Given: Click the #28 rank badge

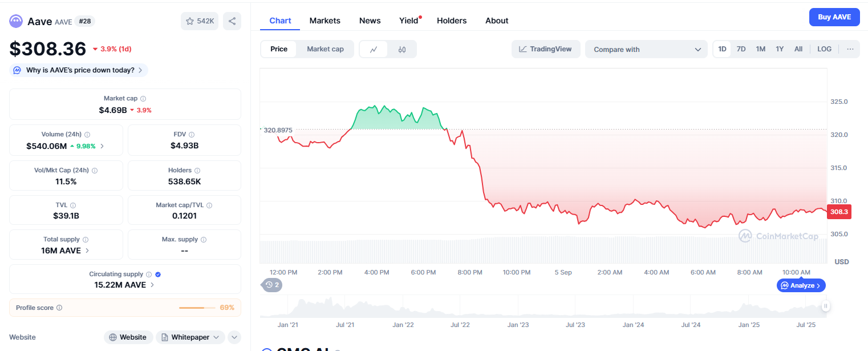Looking at the screenshot, I should point(85,21).
